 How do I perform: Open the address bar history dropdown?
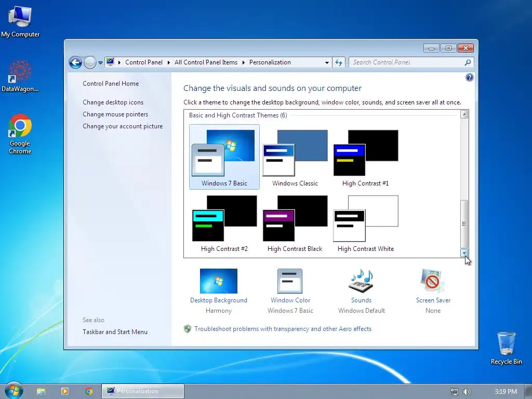pyautogui.click(x=327, y=62)
